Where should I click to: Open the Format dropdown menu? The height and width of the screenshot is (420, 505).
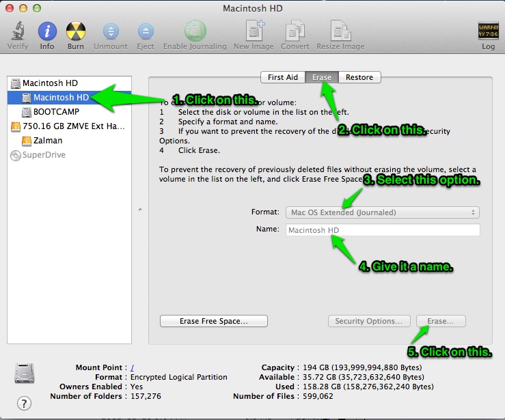tap(383, 212)
